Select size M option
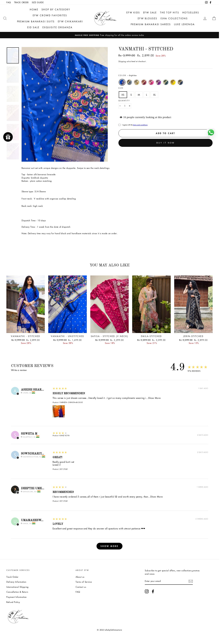The height and width of the screenshot is (644, 222). [x=140, y=96]
